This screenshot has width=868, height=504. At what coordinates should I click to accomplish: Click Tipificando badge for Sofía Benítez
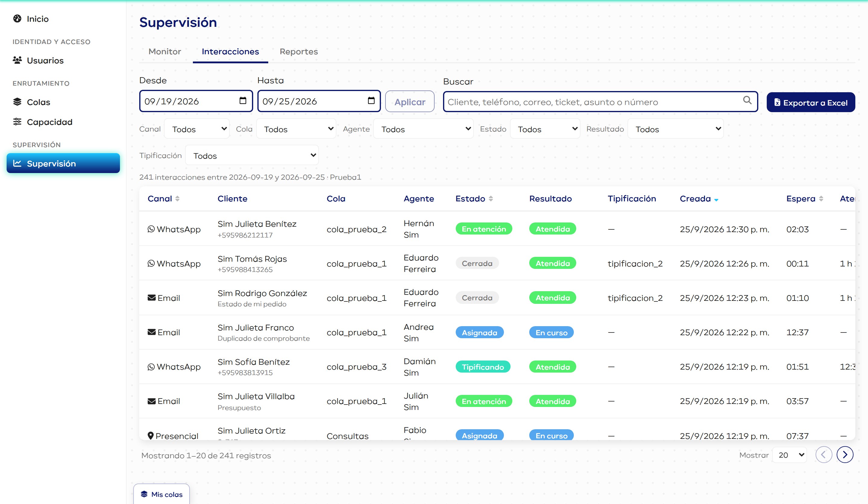click(483, 367)
